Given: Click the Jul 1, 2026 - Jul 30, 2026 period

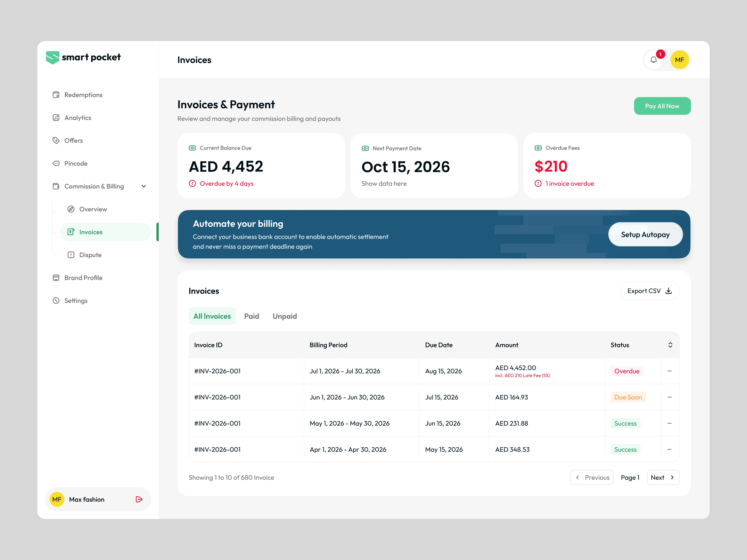Looking at the screenshot, I should [x=345, y=371].
